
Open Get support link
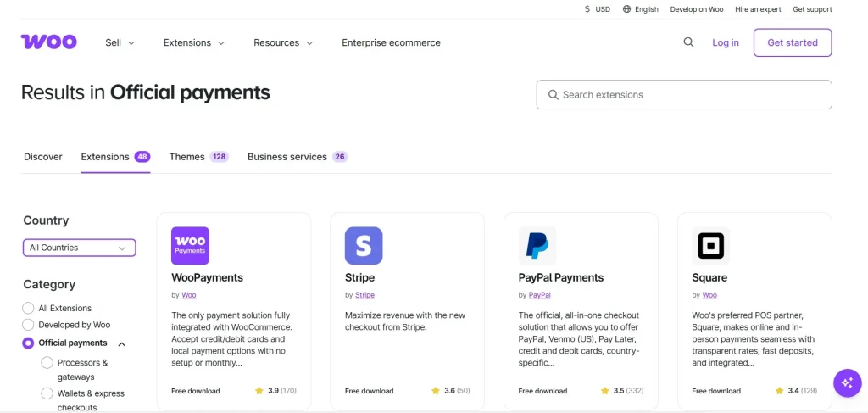(x=812, y=9)
